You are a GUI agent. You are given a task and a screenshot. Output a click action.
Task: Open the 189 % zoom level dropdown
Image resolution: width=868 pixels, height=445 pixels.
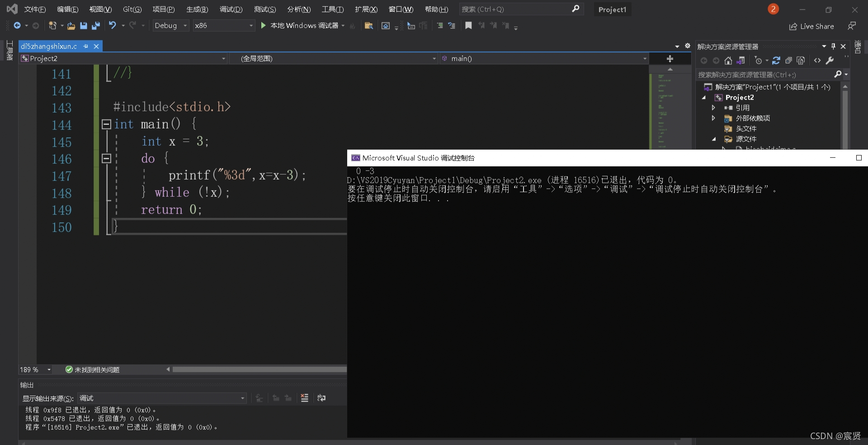(x=35, y=370)
